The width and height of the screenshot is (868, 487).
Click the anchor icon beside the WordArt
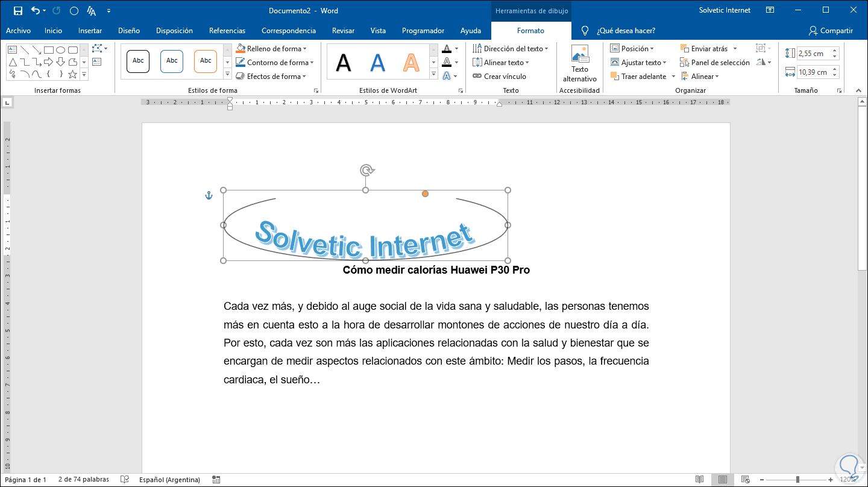point(209,195)
